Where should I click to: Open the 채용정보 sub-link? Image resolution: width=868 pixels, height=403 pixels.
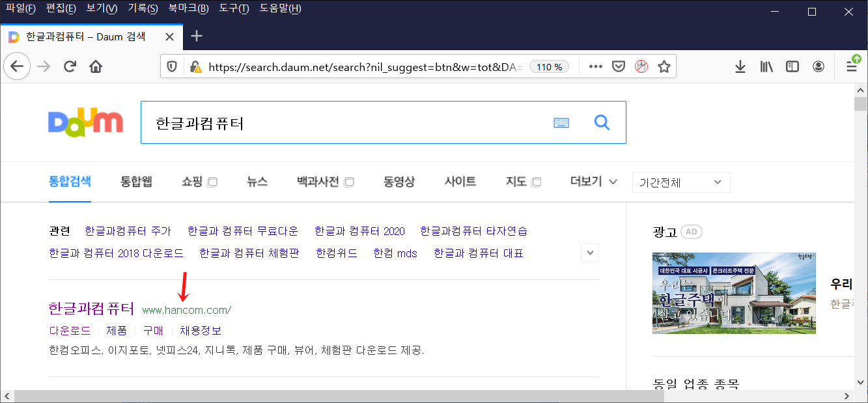pos(201,331)
